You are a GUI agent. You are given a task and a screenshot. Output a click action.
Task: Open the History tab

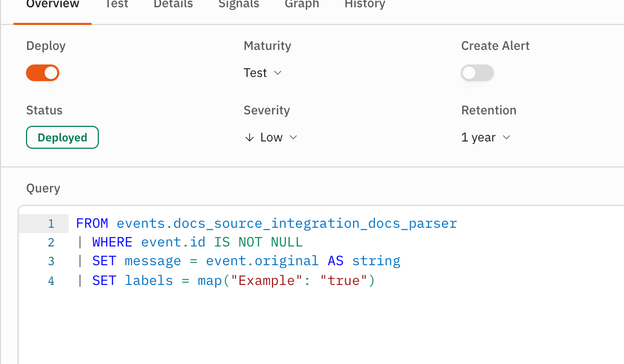(x=365, y=4)
